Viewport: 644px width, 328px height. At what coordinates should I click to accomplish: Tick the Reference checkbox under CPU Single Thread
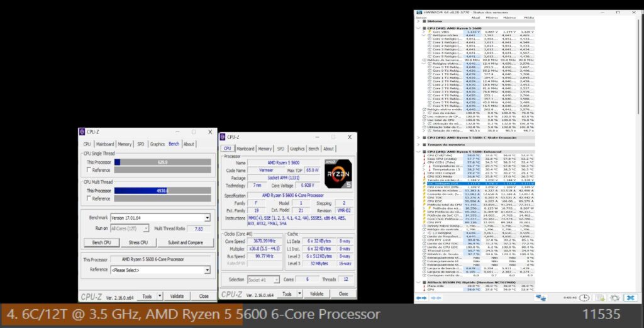coord(89,170)
